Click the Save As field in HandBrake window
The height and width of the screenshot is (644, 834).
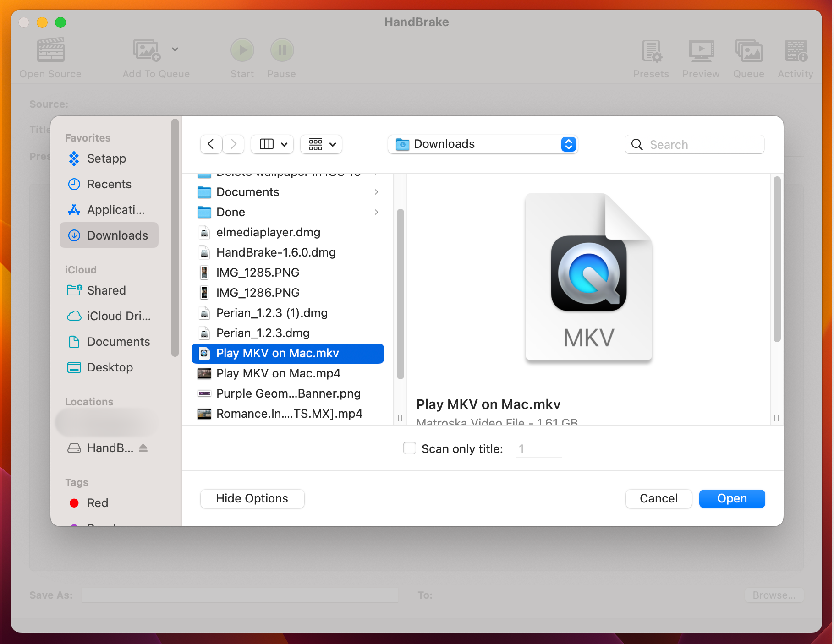(x=240, y=595)
